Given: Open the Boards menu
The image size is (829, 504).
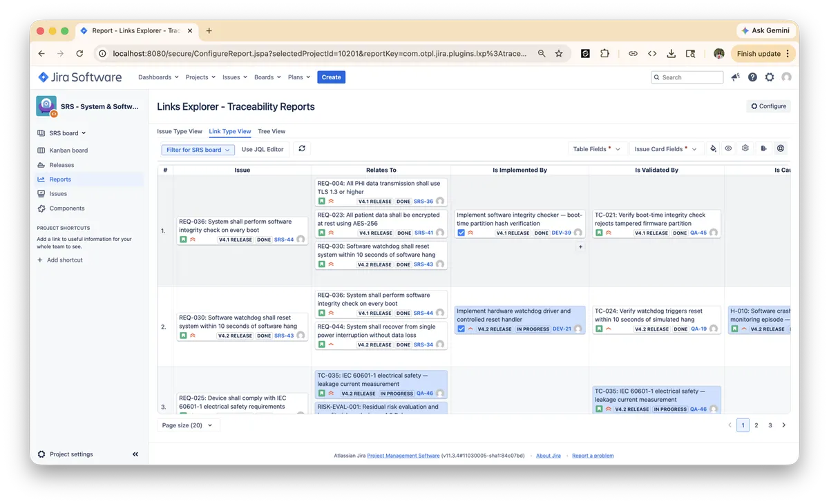Looking at the screenshot, I should 268,77.
